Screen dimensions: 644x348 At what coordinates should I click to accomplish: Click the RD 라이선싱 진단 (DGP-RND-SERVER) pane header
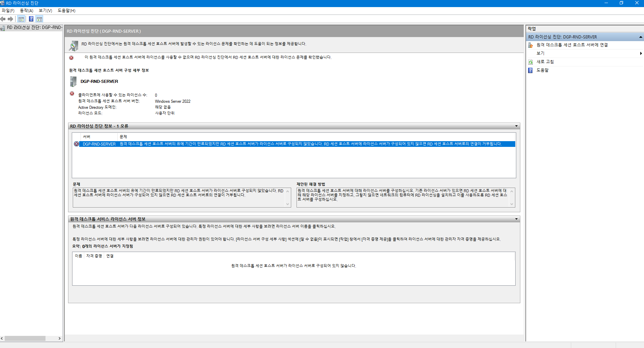(294, 31)
